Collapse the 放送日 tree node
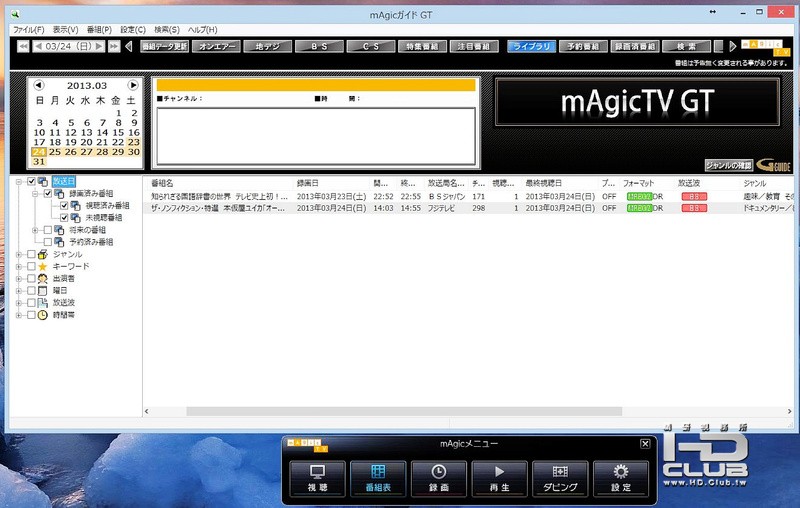Image resolution: width=800 pixels, height=508 pixels. point(19,182)
